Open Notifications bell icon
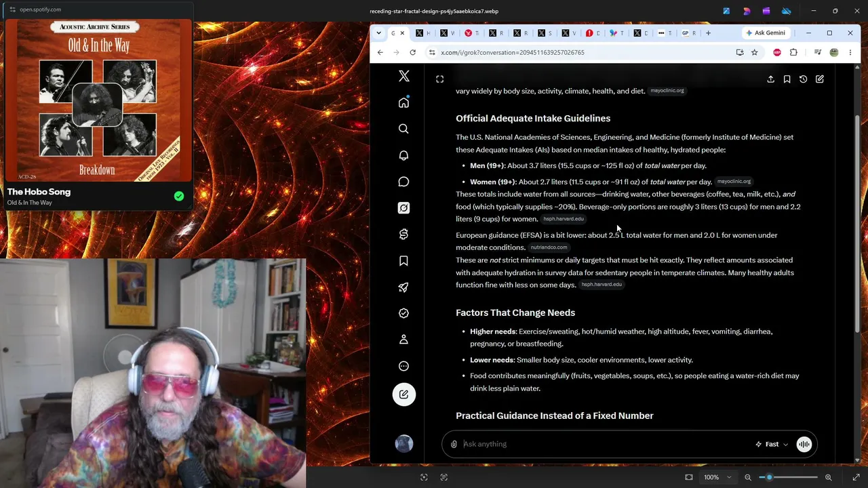 click(403, 155)
